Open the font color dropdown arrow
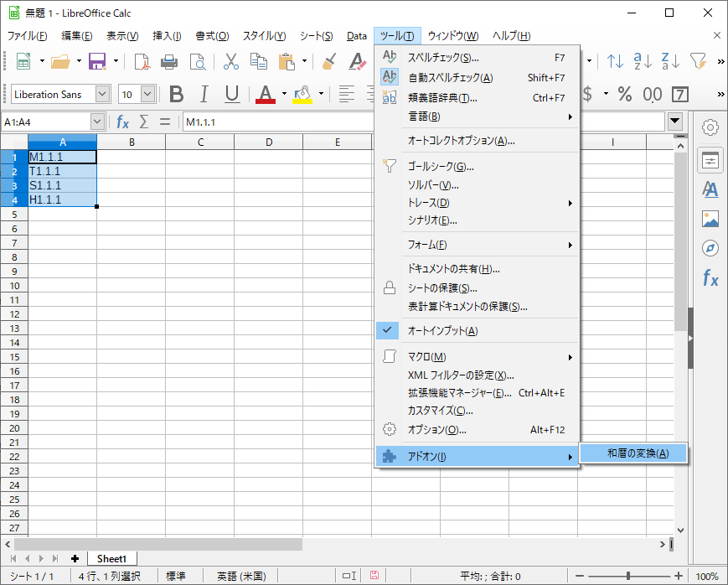The height and width of the screenshot is (585, 728). 284,95
